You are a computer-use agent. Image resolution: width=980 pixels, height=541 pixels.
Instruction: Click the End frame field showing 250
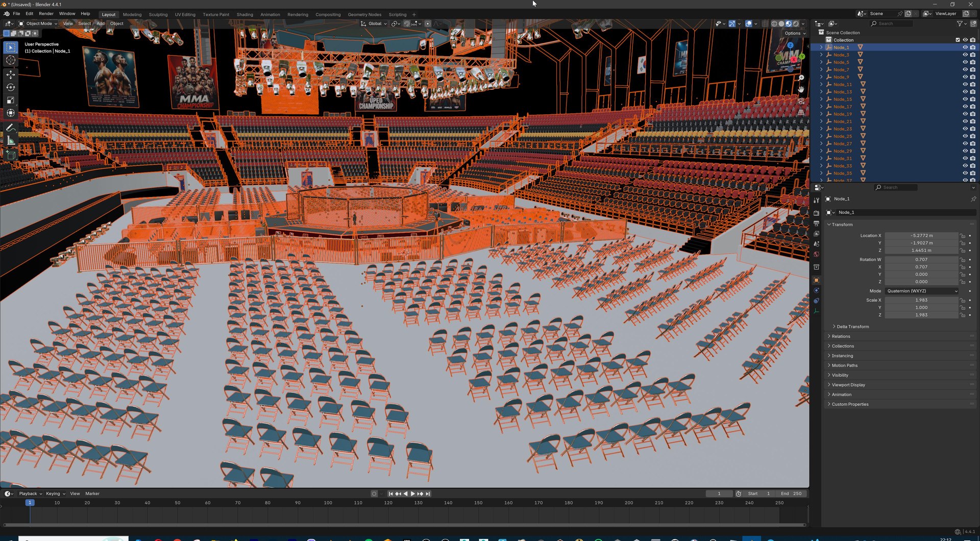click(791, 494)
